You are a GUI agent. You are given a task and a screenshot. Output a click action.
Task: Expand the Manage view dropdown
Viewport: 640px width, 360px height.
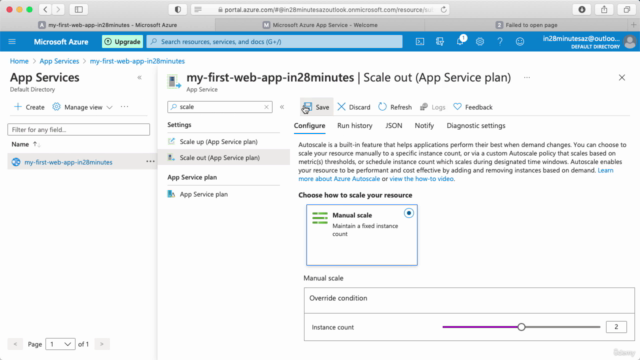pyautogui.click(x=109, y=107)
